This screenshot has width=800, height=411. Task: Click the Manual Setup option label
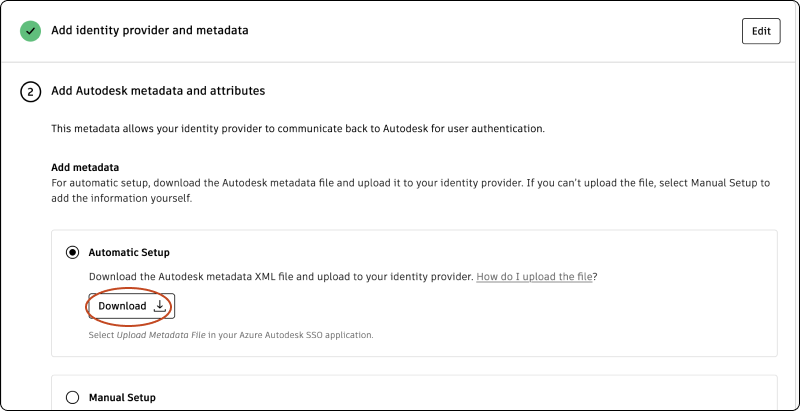[x=122, y=397]
